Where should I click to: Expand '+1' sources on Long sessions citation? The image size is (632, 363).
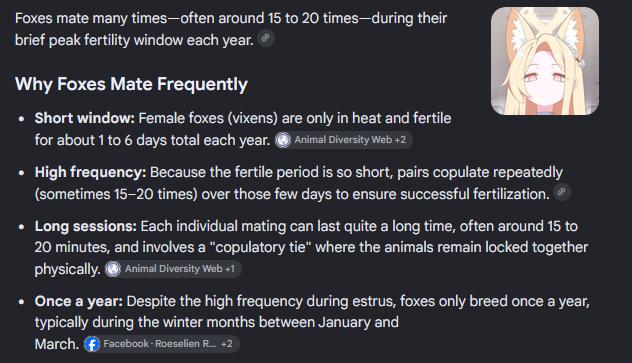point(230,269)
